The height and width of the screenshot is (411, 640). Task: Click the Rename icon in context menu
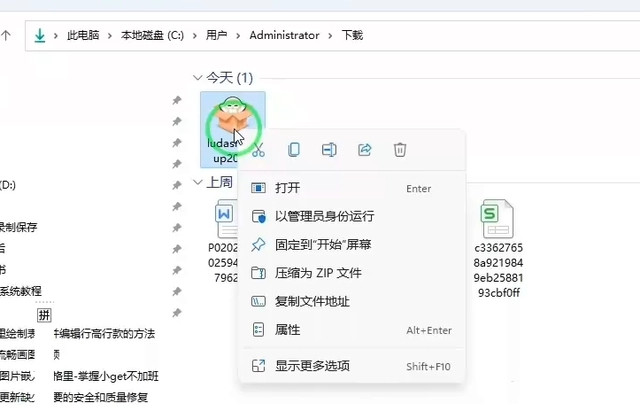pyautogui.click(x=329, y=150)
